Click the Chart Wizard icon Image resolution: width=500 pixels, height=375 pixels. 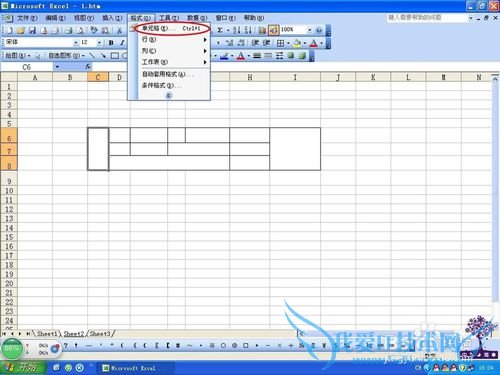262,30
